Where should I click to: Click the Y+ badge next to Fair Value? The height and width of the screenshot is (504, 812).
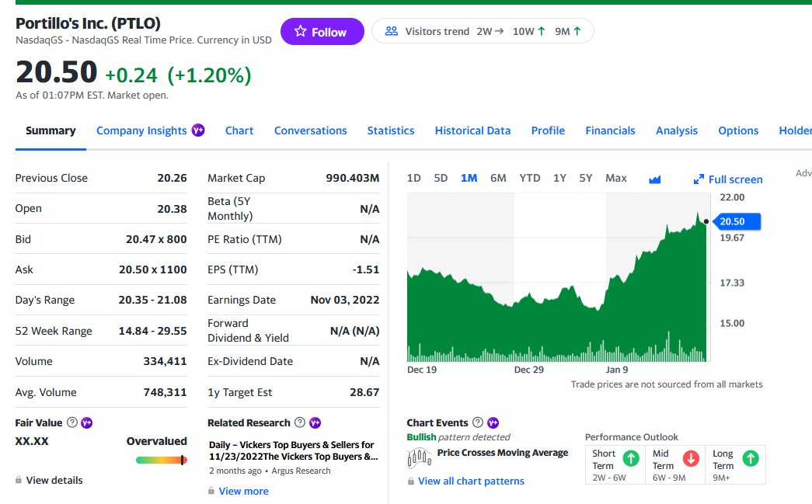86,422
